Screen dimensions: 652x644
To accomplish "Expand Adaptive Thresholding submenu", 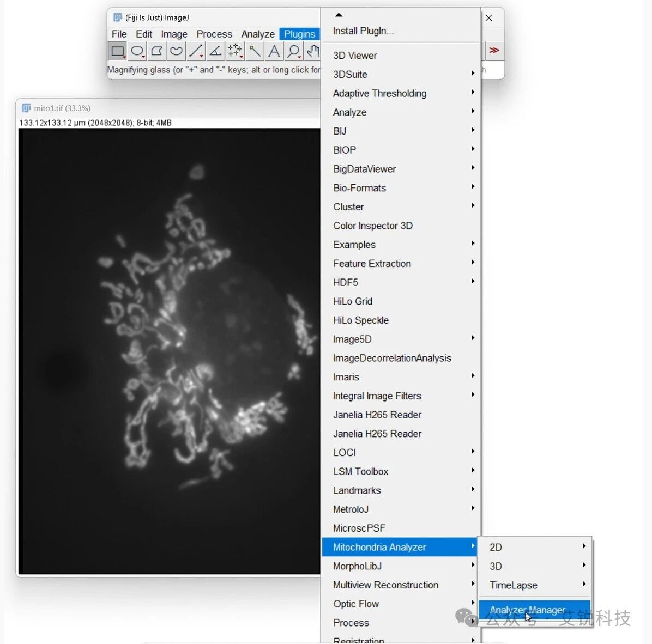I will pyautogui.click(x=401, y=93).
